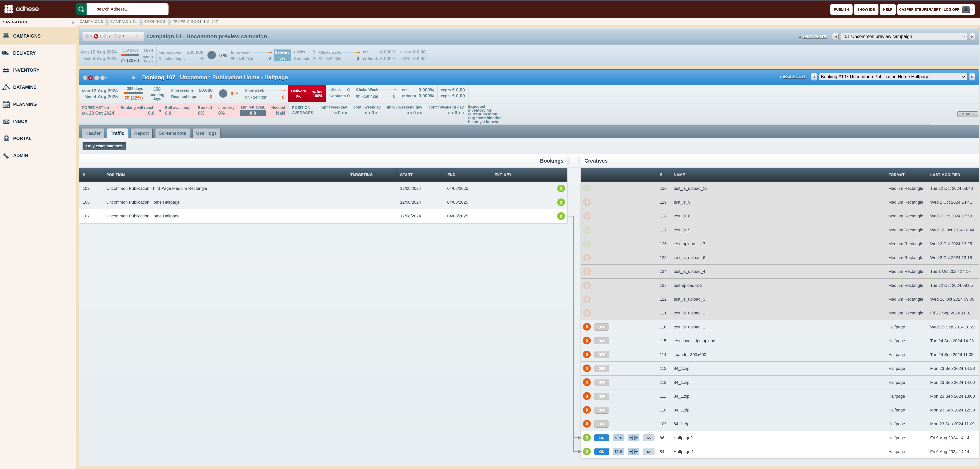
Task: Expand the MORE button in forecast panel
Action: pos(967,114)
